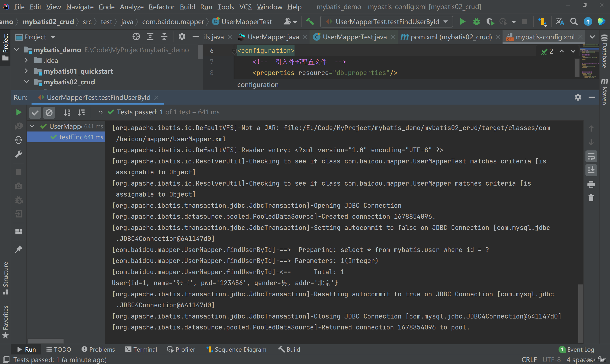Click the Run panel's grey stop square

click(19, 172)
